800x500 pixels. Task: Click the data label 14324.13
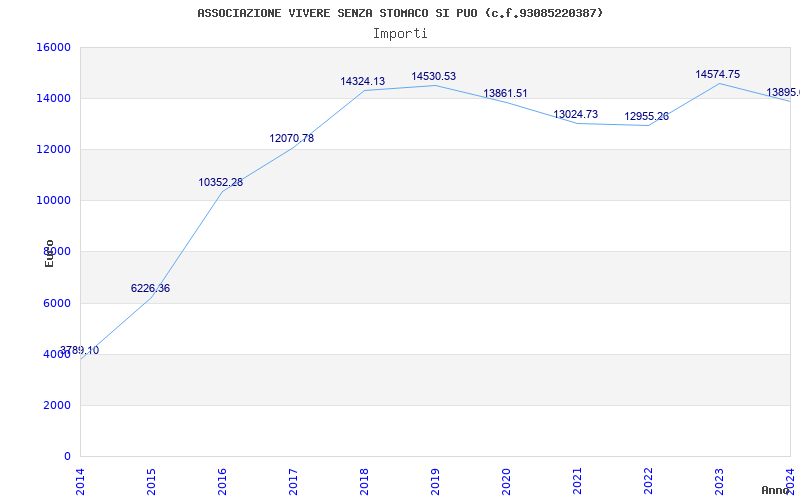pos(363,81)
